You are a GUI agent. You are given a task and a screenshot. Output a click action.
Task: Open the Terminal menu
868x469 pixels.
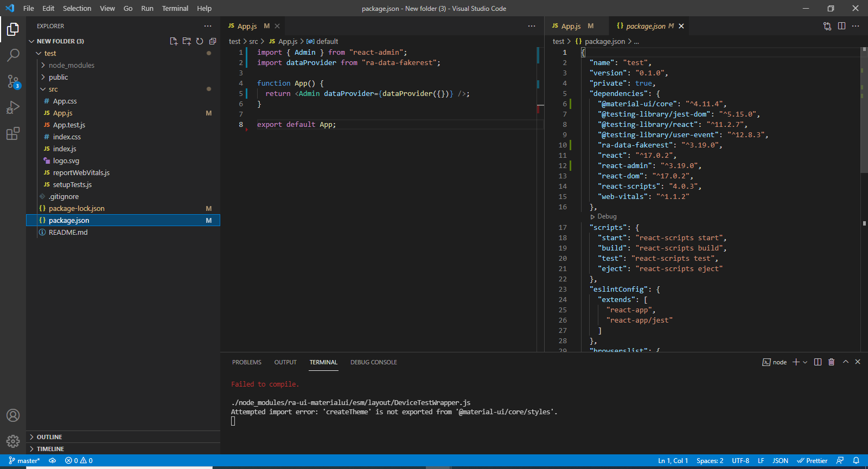point(175,8)
